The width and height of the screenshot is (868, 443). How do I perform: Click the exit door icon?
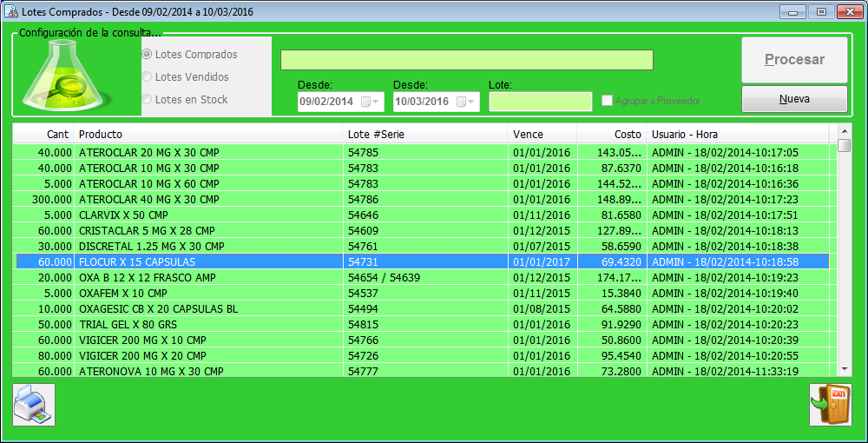pyautogui.click(x=831, y=405)
